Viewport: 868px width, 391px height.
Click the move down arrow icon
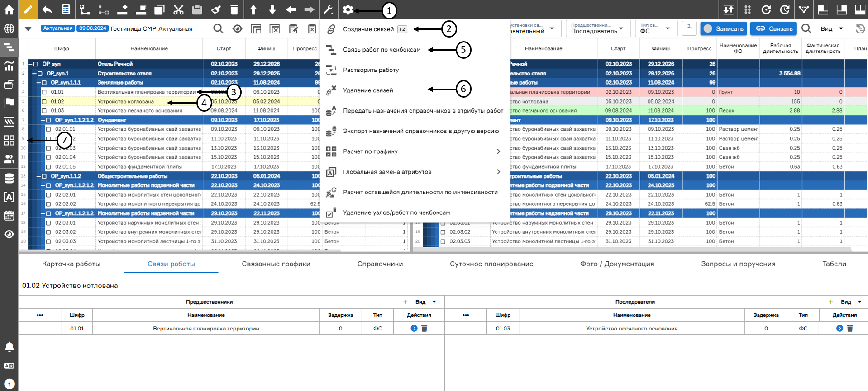tap(272, 9)
